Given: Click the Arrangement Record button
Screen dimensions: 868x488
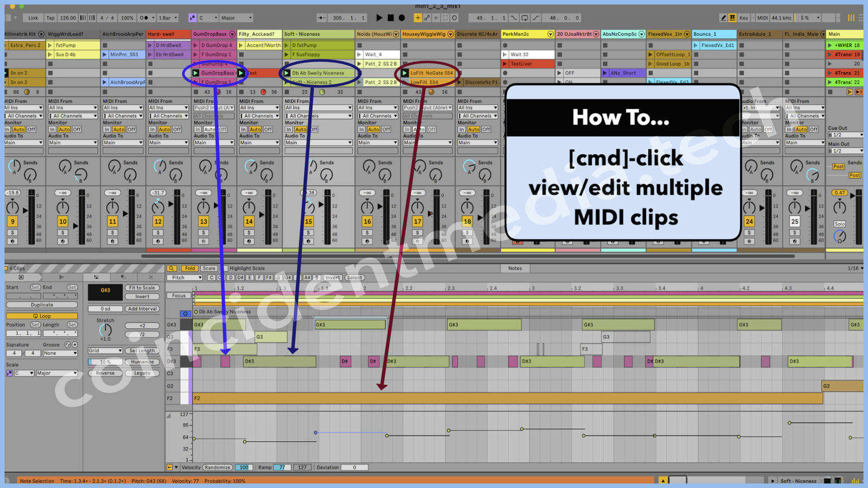Looking at the screenshot, I should click(x=402, y=18).
